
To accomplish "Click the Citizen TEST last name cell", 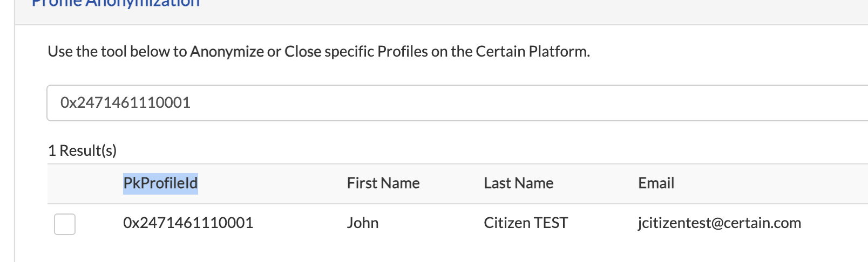I will [526, 223].
